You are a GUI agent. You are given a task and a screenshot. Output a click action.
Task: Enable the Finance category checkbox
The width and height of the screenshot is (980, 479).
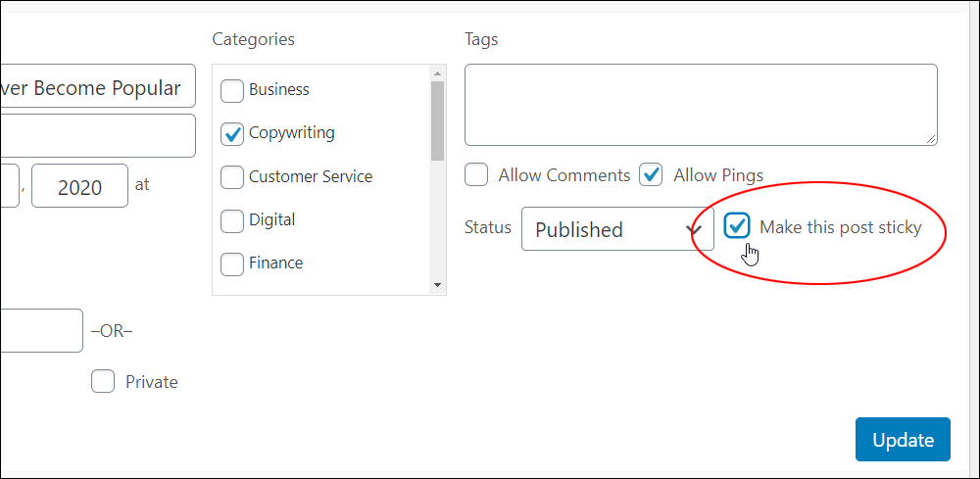point(232,264)
